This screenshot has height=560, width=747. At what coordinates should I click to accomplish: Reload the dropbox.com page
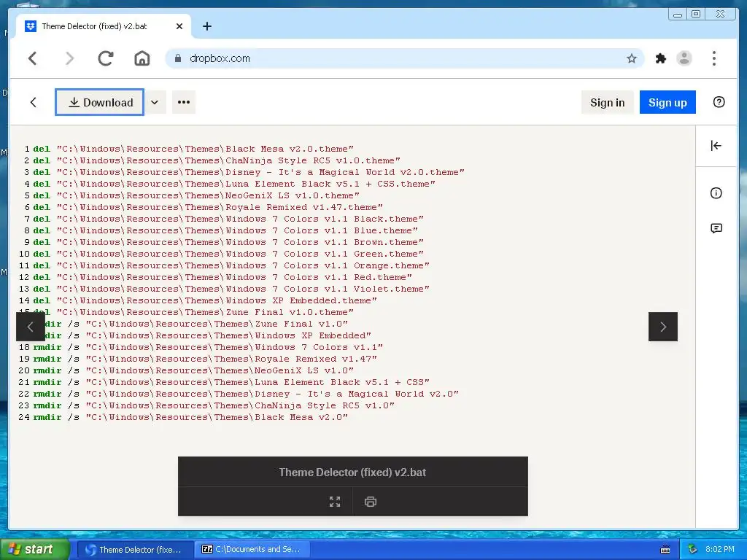tap(106, 58)
